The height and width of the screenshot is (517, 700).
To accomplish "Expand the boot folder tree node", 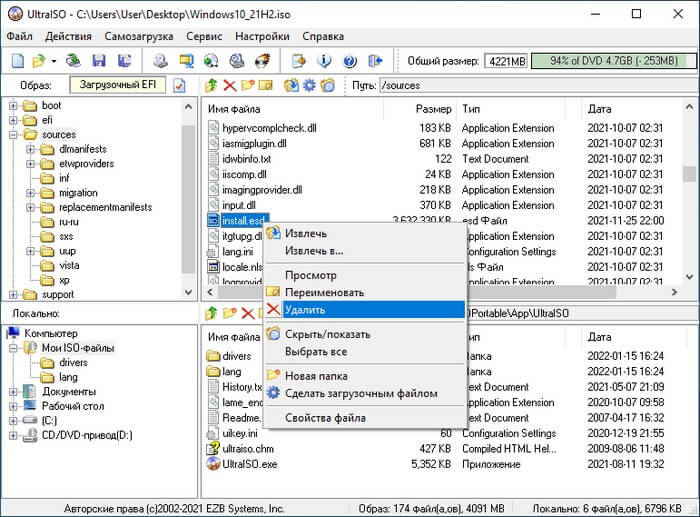I will (x=14, y=105).
